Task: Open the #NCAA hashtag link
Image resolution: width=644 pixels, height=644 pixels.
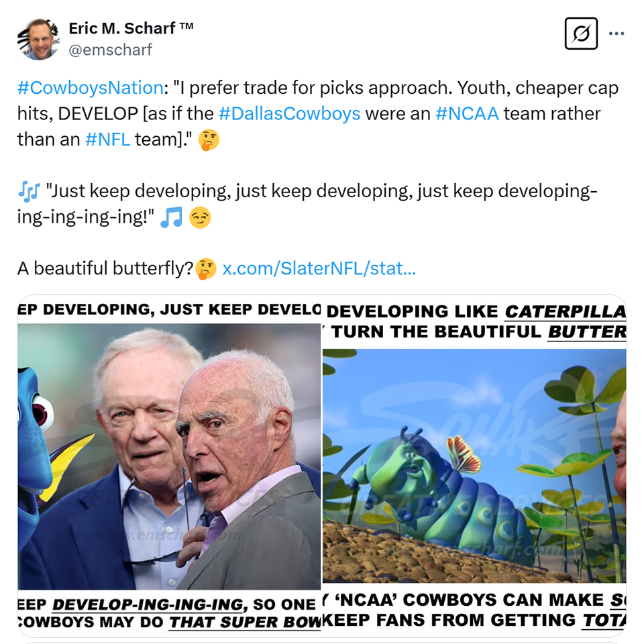Action: tap(467, 114)
